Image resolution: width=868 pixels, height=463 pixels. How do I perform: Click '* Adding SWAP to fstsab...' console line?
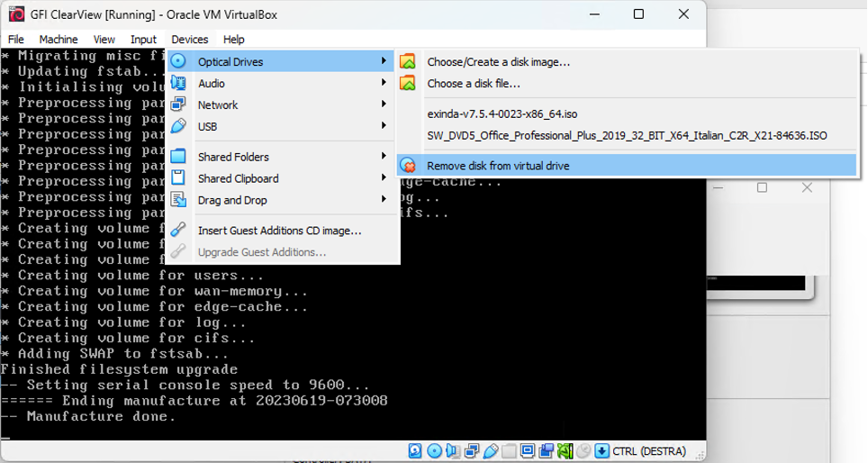[x=114, y=353]
